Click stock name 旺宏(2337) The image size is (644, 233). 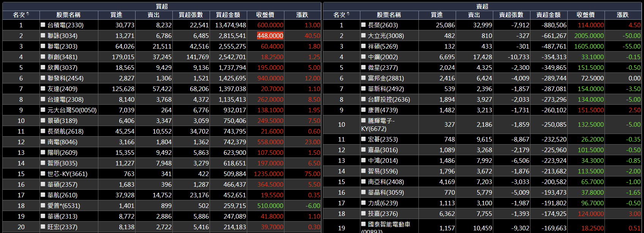click(x=62, y=227)
